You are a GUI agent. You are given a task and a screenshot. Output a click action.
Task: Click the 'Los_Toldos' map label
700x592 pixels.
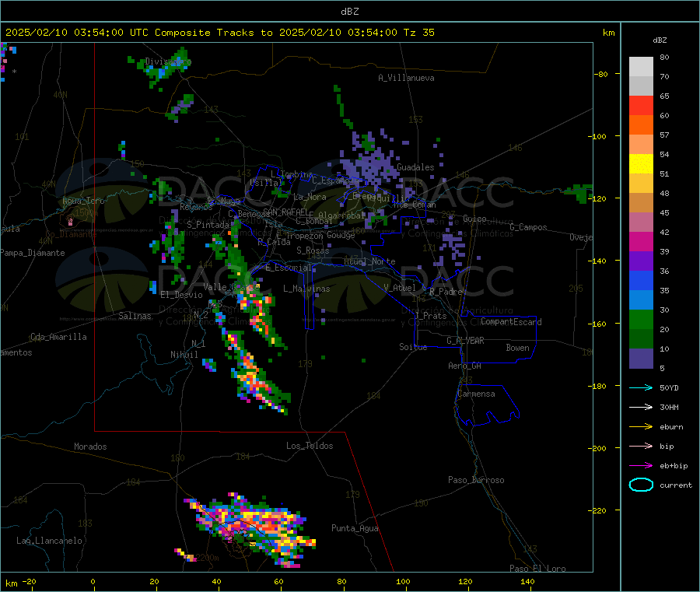310,446
